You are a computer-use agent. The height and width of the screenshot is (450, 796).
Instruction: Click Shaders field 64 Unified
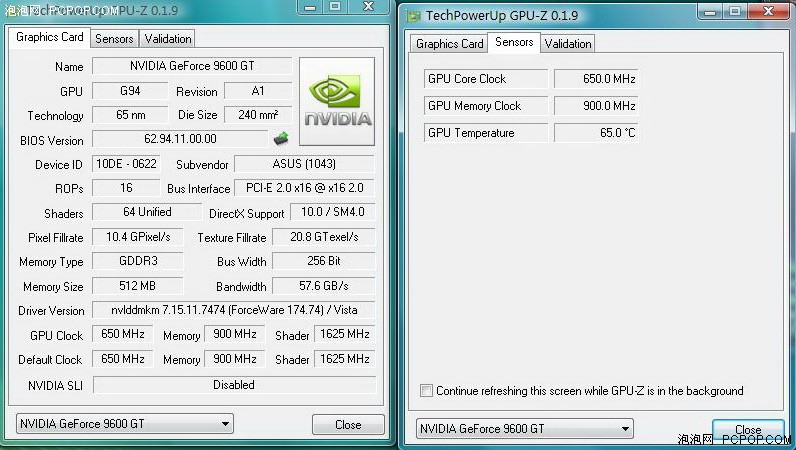[x=147, y=212]
